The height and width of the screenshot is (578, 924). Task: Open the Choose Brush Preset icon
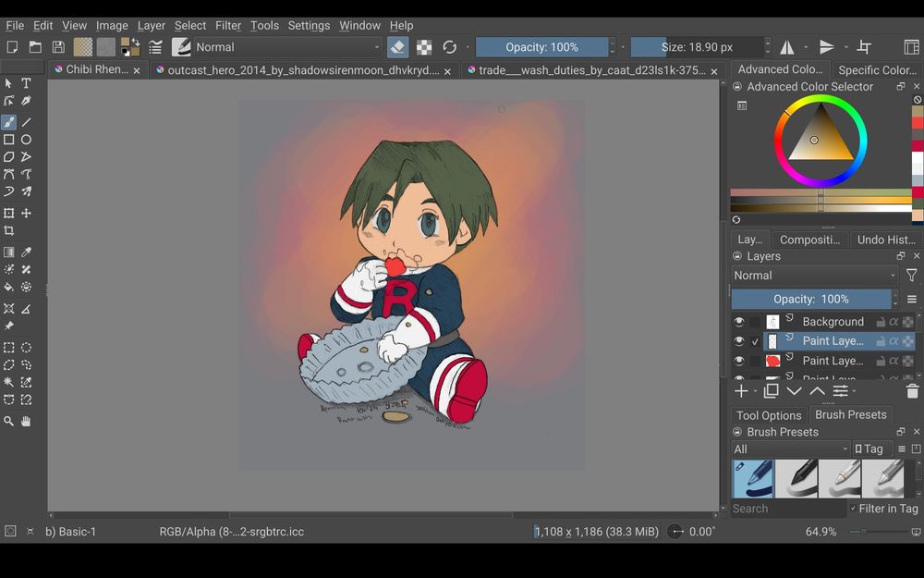[181, 47]
